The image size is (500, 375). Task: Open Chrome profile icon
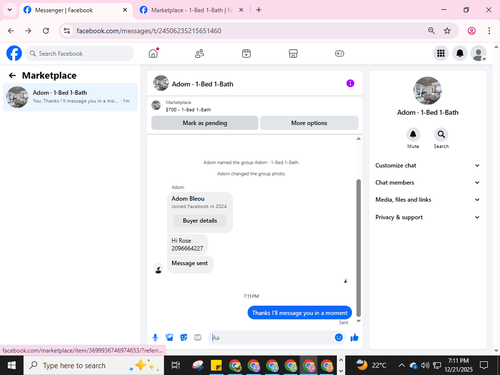471,31
